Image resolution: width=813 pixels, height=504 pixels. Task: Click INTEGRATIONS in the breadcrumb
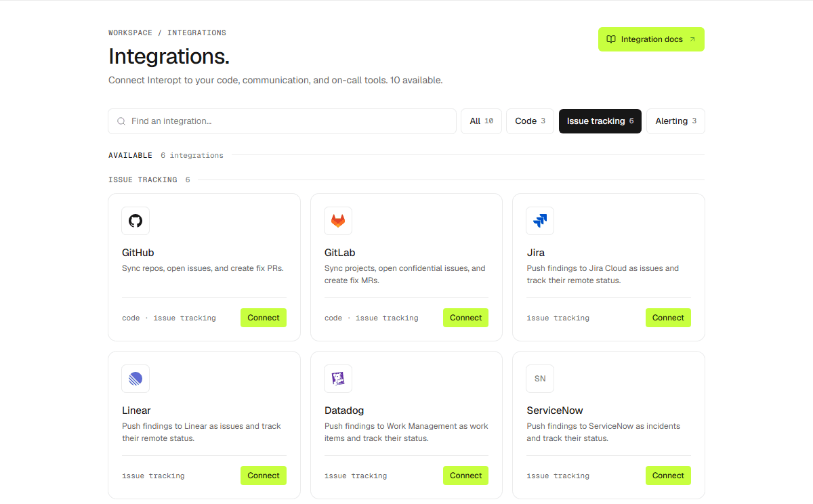coord(196,33)
